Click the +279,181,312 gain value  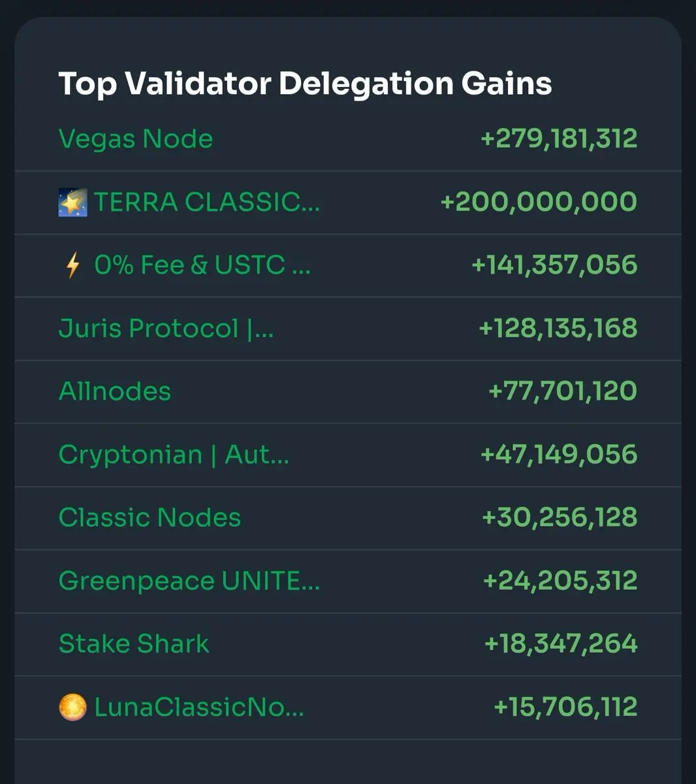(x=559, y=139)
